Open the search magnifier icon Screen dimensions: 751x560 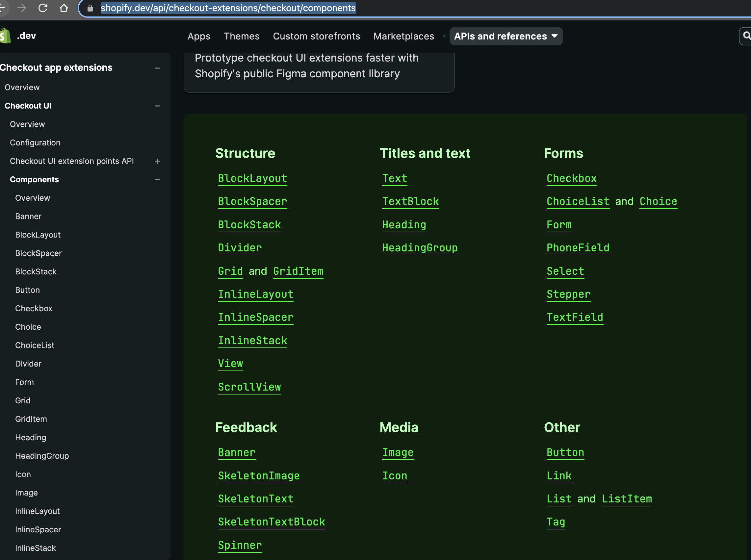(x=747, y=36)
